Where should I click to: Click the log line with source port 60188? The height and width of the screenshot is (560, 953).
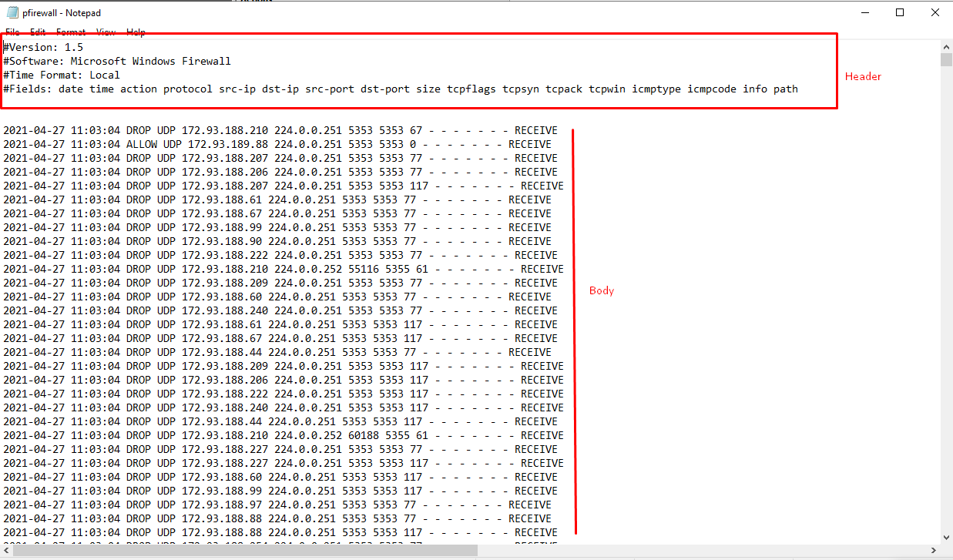tap(284, 435)
